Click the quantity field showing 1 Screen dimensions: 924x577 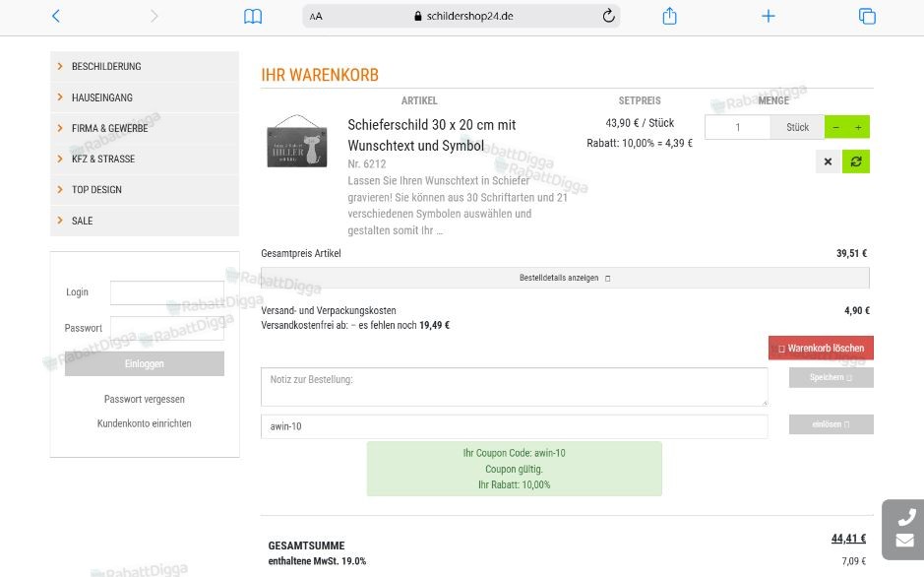coord(738,127)
